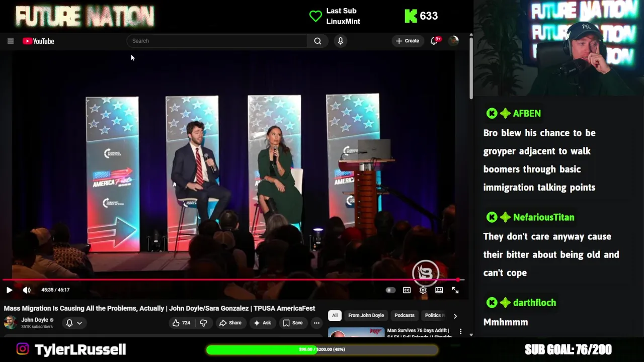Click the Kick logo beside 633

[411, 16]
